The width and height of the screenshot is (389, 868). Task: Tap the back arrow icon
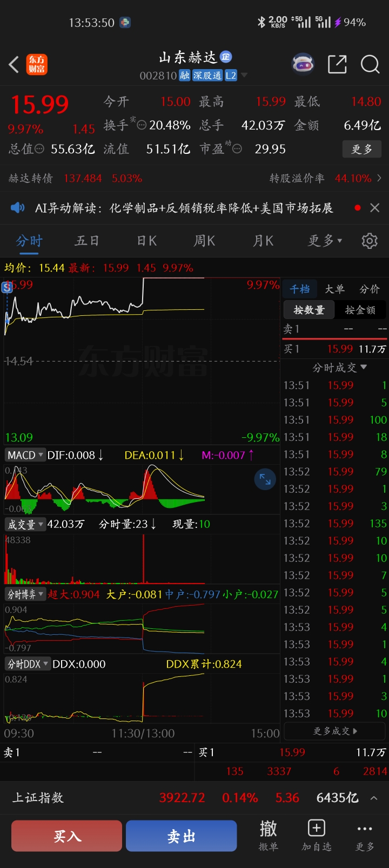(14, 65)
